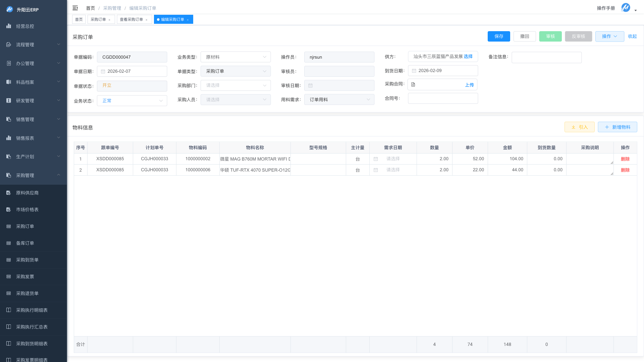Collapse the 采购管理 sidebar menu
Viewport: 644px width, 362px height.
coord(34,175)
